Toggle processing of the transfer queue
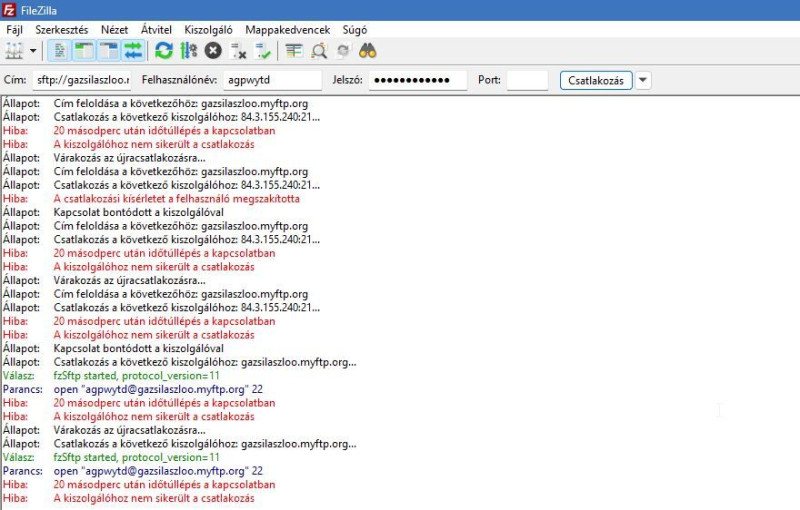The width and height of the screenshot is (800, 510). 188,51
